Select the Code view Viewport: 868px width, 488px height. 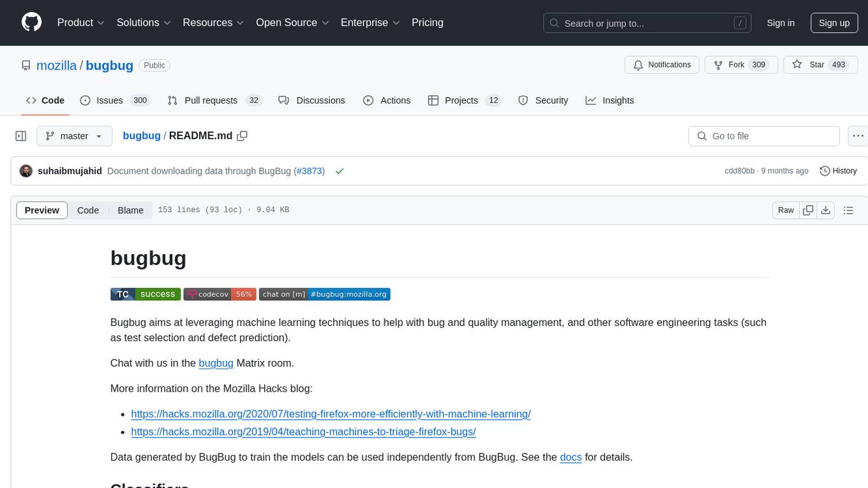tap(88, 210)
